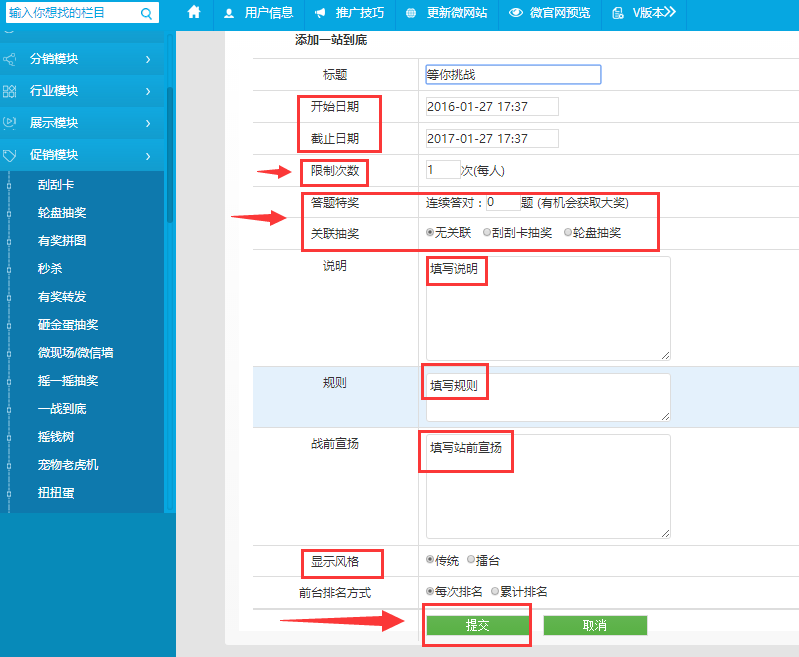
Task: Click the 连续答对 question count field
Action: [502, 202]
